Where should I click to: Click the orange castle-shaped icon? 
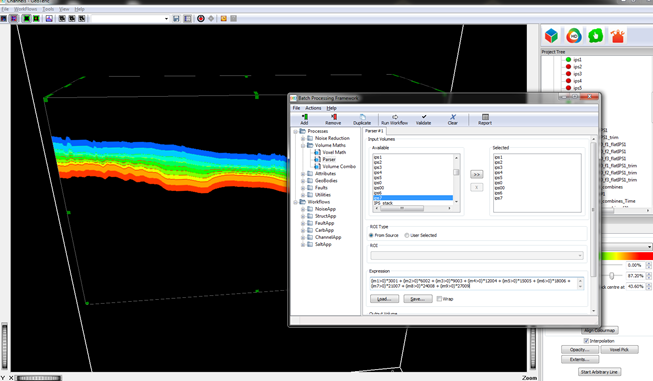click(617, 36)
